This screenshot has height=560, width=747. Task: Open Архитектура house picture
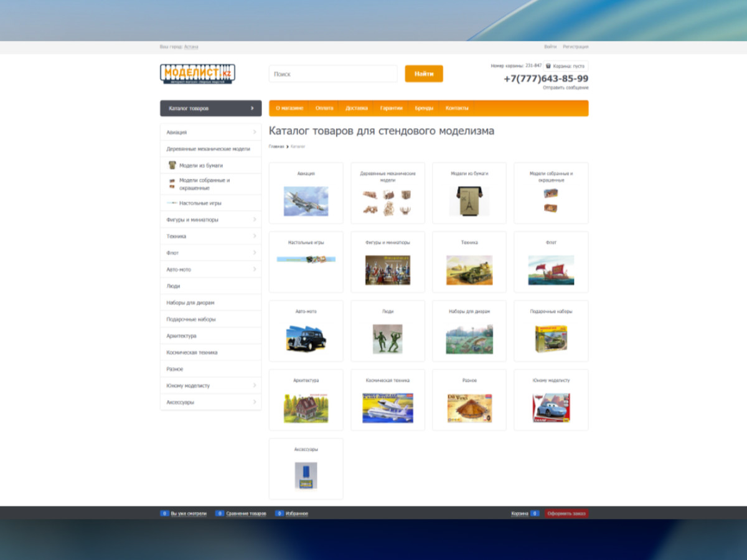[x=306, y=408]
